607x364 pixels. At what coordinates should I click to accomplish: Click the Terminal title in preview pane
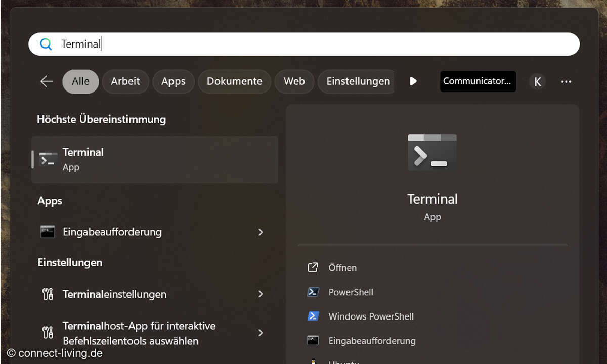click(432, 199)
